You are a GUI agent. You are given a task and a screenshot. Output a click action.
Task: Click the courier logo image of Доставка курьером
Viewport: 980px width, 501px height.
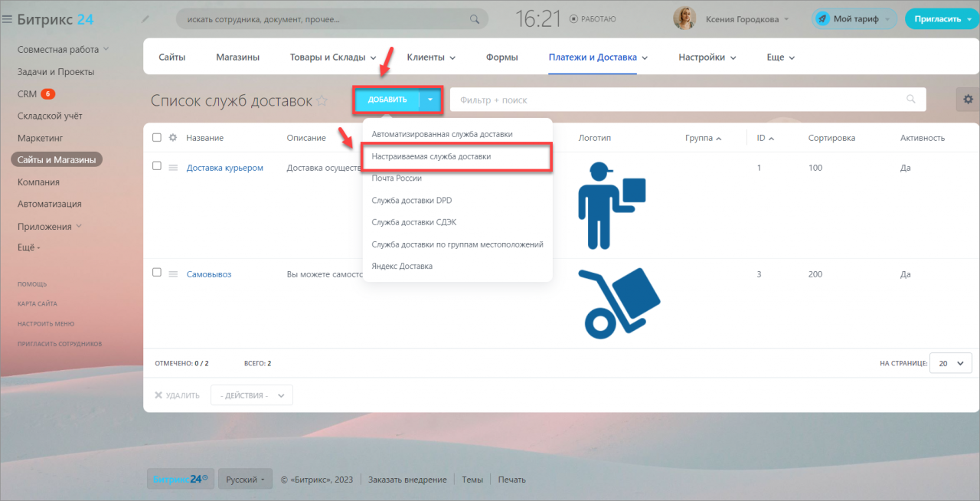click(x=612, y=205)
